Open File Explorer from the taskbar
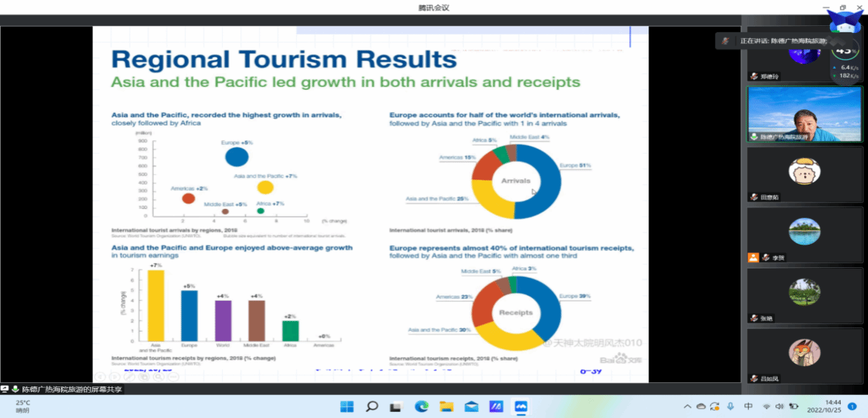Screen dimensions: 868x418 (x=447, y=406)
